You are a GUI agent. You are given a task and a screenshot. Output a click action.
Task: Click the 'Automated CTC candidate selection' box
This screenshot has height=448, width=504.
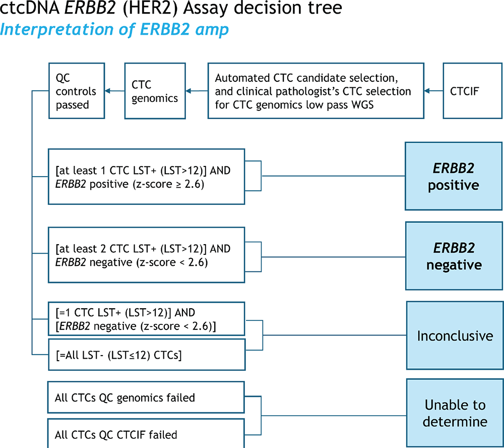pos(316,91)
